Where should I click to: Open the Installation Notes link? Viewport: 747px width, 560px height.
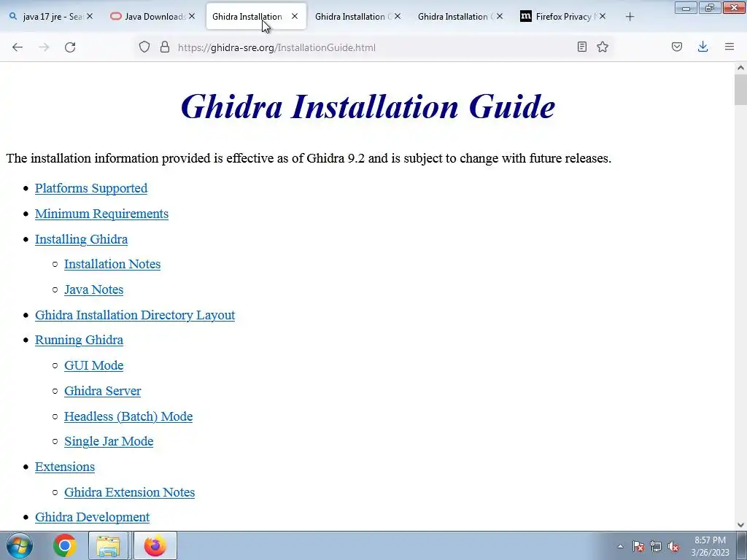(x=112, y=264)
